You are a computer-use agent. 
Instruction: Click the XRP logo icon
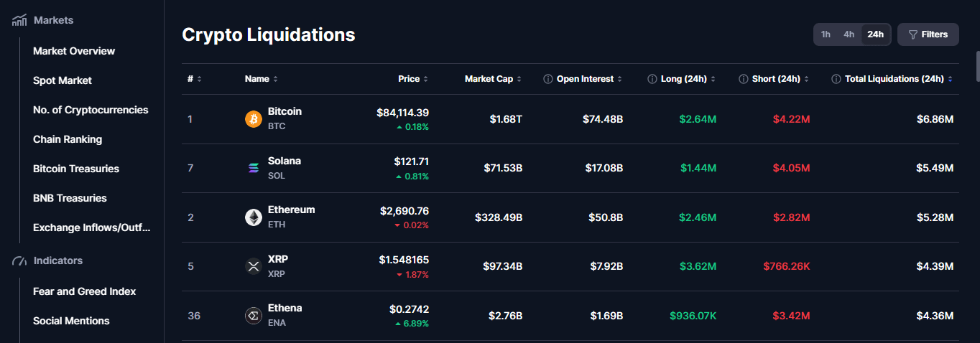click(x=254, y=266)
